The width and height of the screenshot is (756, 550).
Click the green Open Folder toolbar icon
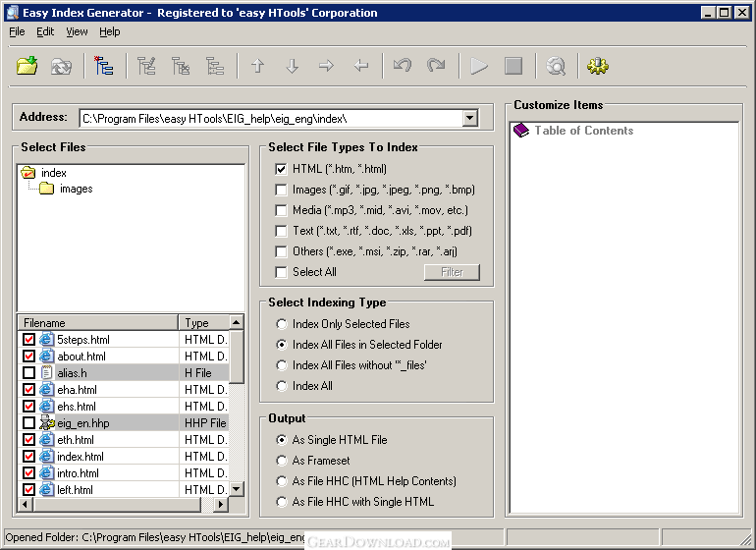pyautogui.click(x=27, y=66)
